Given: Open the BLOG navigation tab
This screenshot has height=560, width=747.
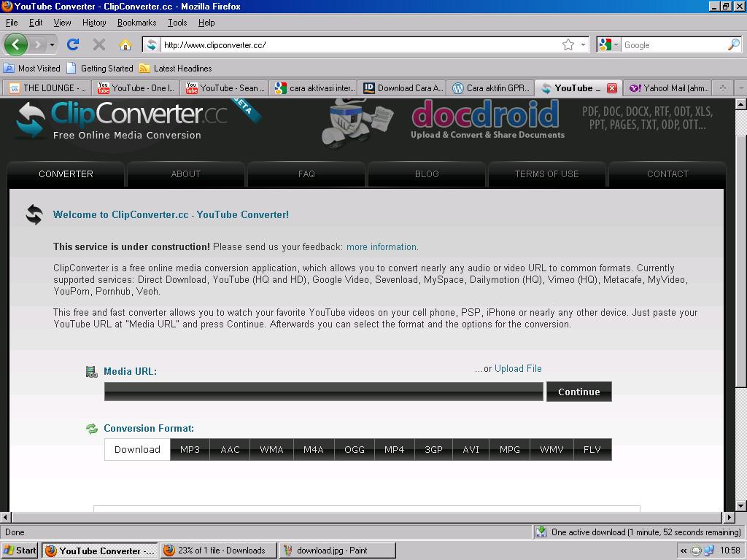Looking at the screenshot, I should pos(427,174).
